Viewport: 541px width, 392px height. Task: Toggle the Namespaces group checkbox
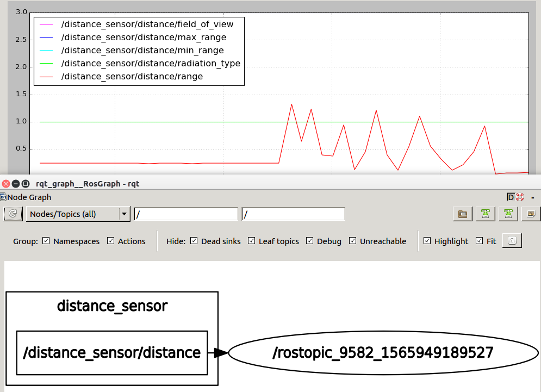[46, 240]
